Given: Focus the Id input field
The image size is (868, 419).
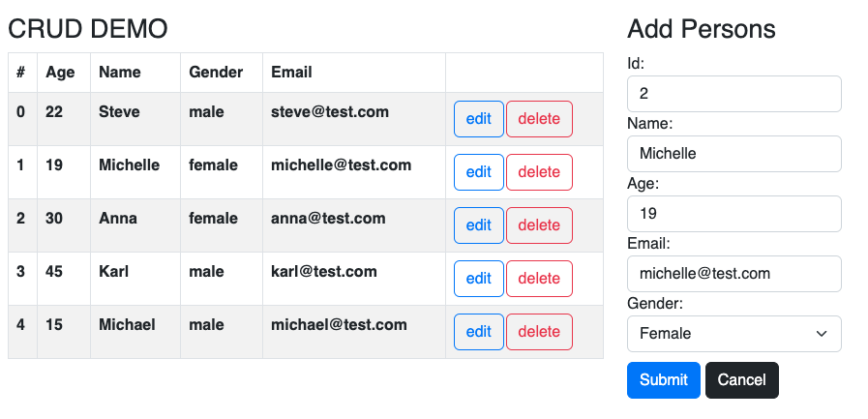Looking at the screenshot, I should [733, 94].
